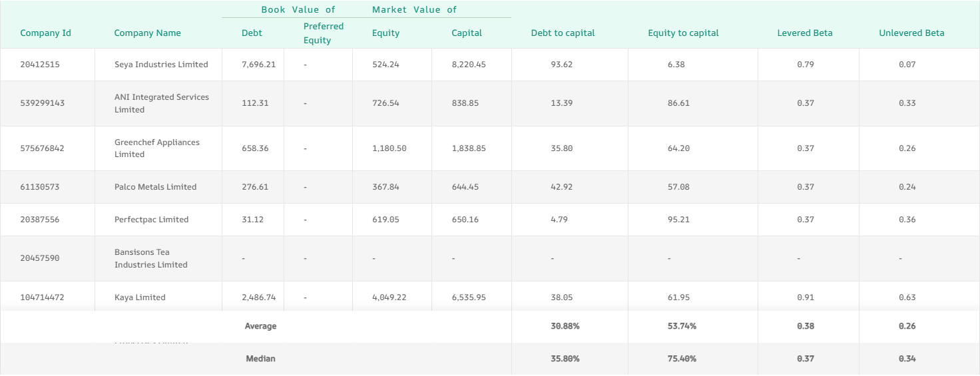Click the Book Value of group header
Screen dimensions: 980x376
(x=298, y=10)
